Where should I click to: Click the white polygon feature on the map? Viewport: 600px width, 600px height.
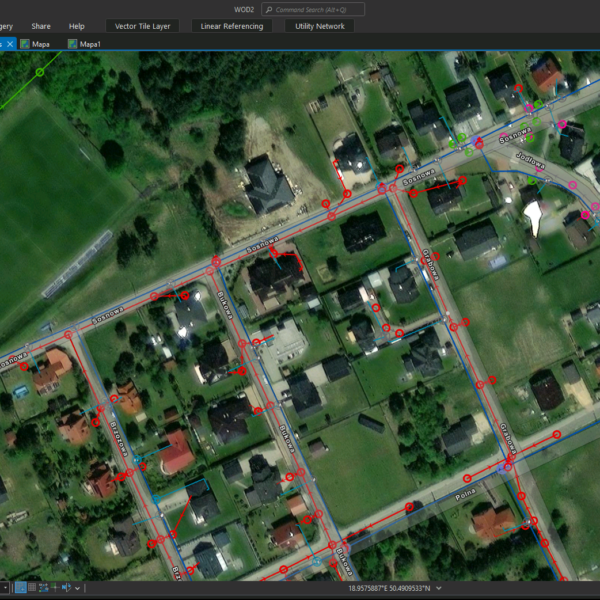click(536, 217)
